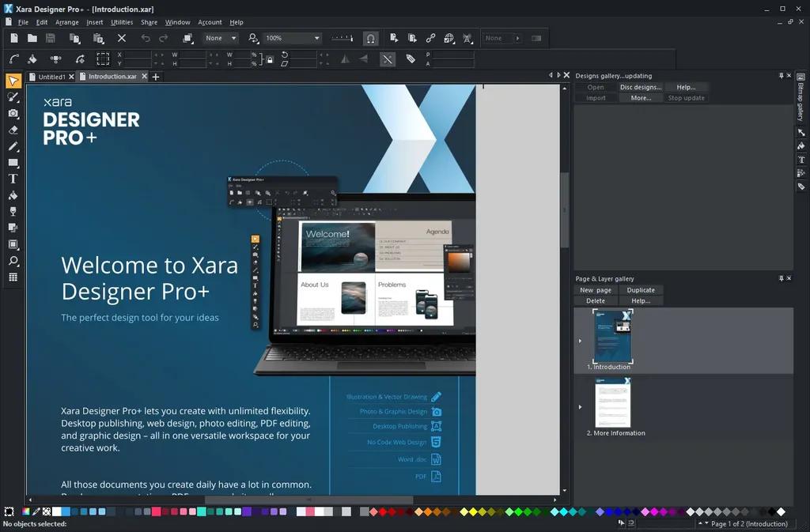This screenshot has height=532, width=810.
Task: Toggle pin on Page & Layer gallery
Action: pyautogui.click(x=781, y=278)
